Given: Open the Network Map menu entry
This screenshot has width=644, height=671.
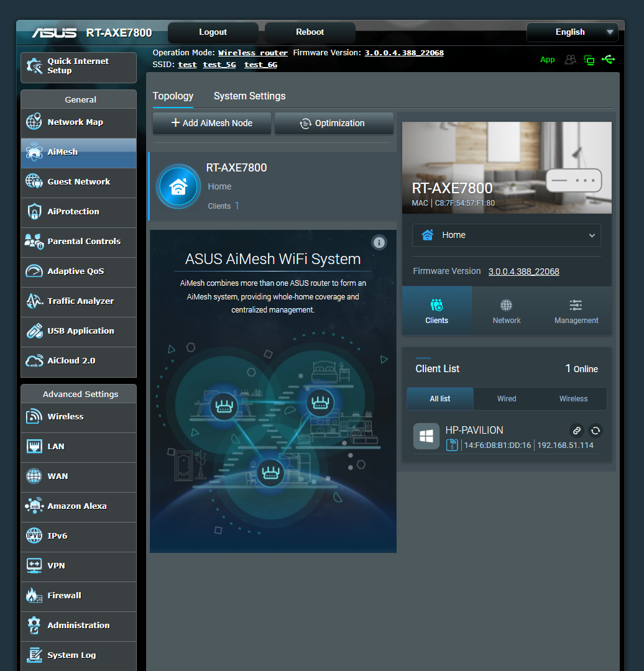Looking at the screenshot, I should [79, 122].
